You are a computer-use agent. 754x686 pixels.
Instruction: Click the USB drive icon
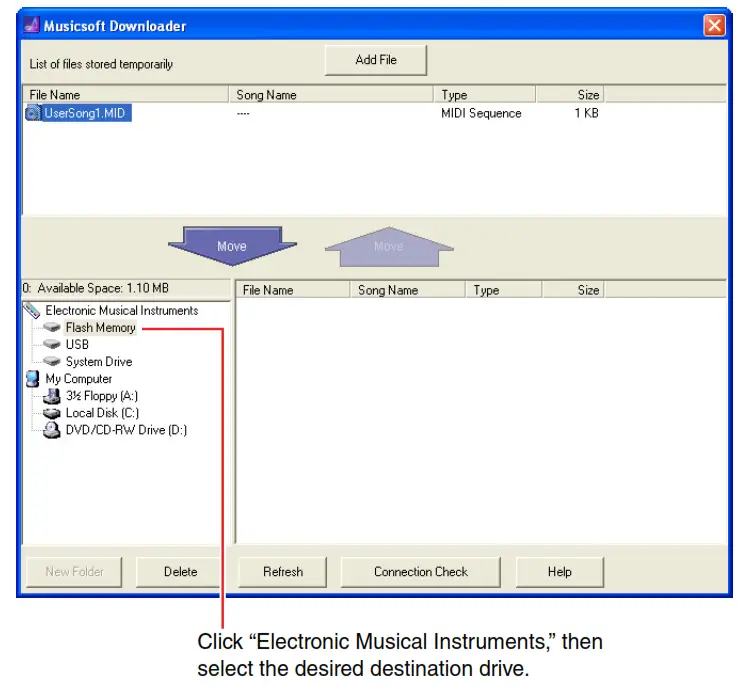pos(51,344)
